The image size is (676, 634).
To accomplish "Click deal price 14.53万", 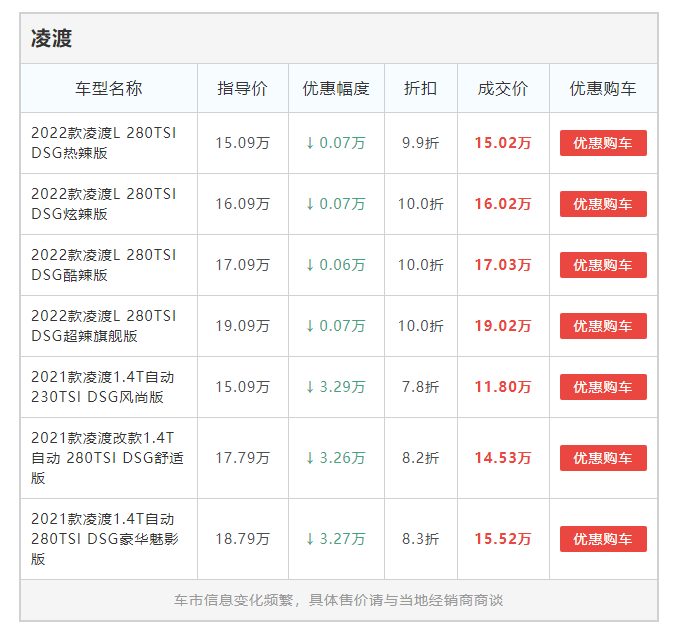I will tap(503, 458).
